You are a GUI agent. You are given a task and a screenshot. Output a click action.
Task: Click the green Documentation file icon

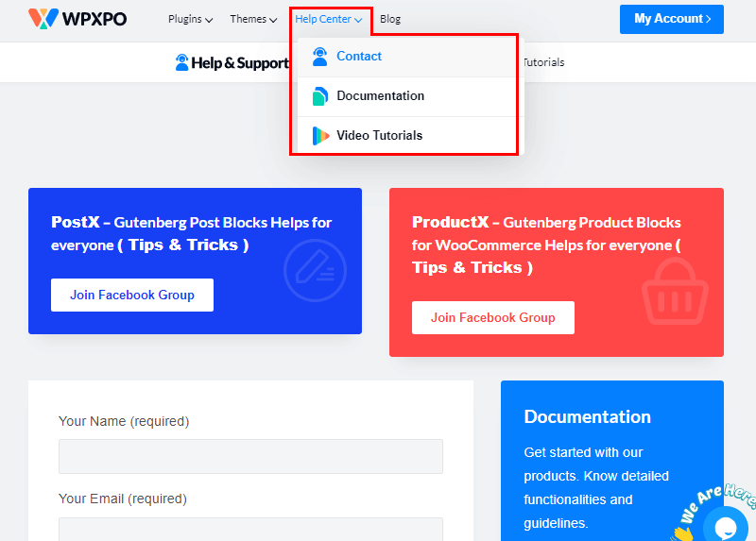pyautogui.click(x=320, y=96)
